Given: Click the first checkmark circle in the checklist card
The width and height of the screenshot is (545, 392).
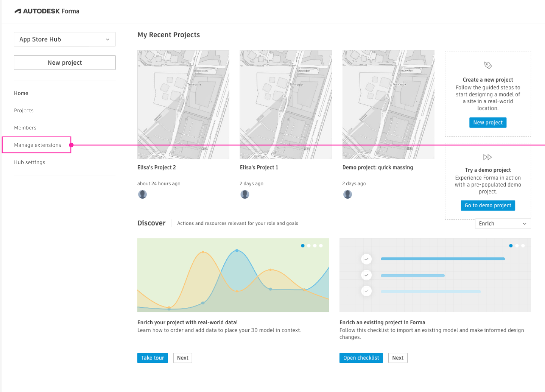Looking at the screenshot, I should pyautogui.click(x=367, y=259).
